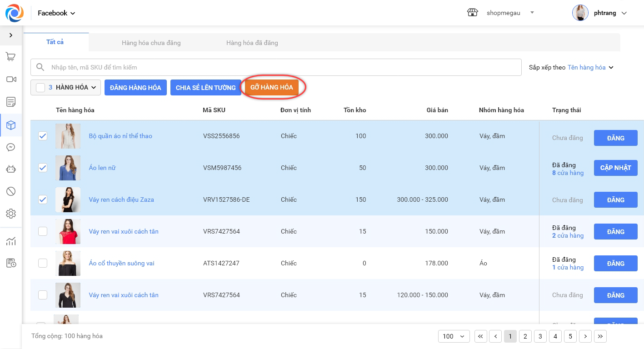Go to page 3 in pagination
644x349 pixels.
click(x=540, y=336)
